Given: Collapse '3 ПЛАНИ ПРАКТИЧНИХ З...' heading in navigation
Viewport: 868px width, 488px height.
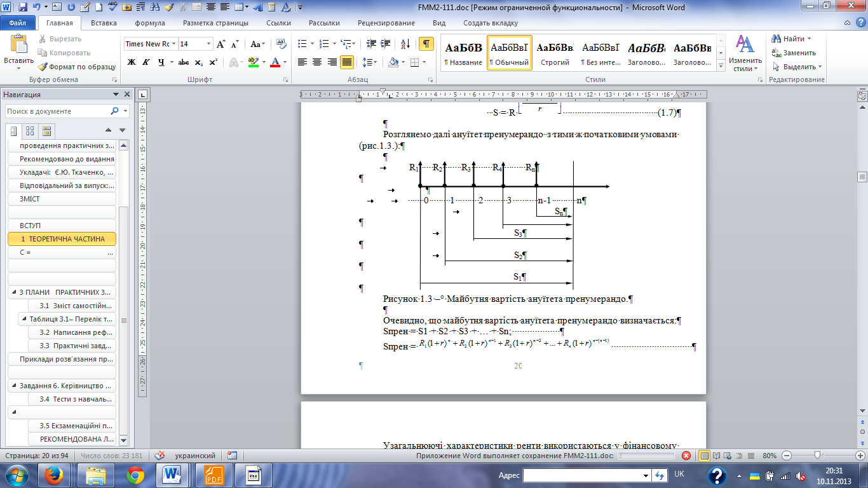Looking at the screenshot, I should click(x=13, y=293).
